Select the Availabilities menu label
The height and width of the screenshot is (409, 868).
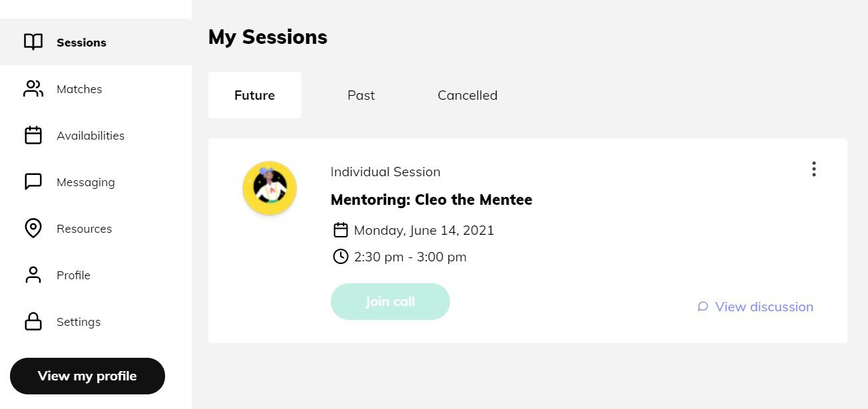tap(91, 136)
